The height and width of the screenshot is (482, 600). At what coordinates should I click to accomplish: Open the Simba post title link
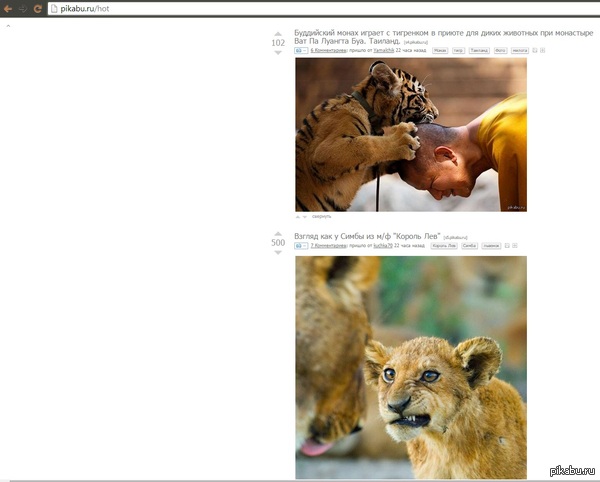point(367,236)
